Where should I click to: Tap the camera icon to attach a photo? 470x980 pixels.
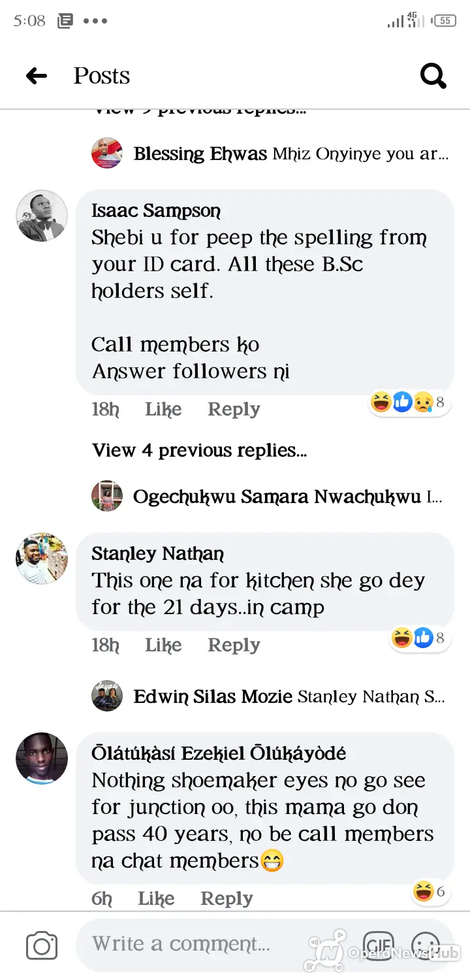coord(42,945)
